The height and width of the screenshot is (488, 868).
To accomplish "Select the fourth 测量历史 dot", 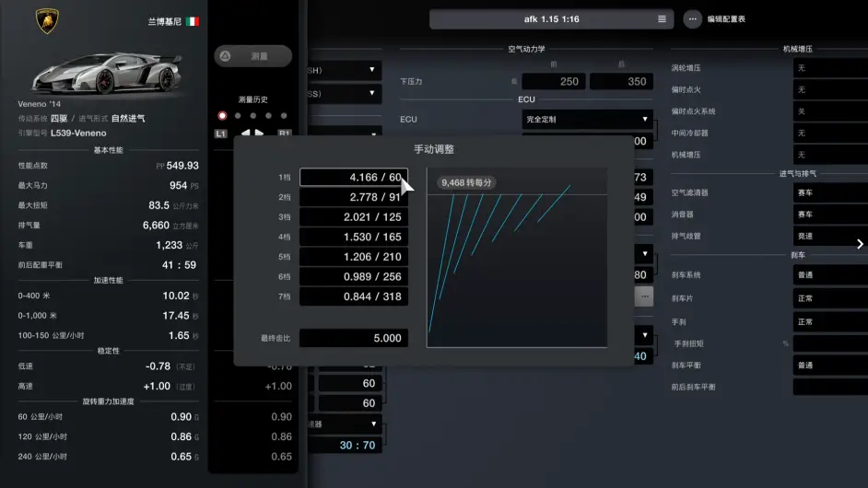I will 268,116.
